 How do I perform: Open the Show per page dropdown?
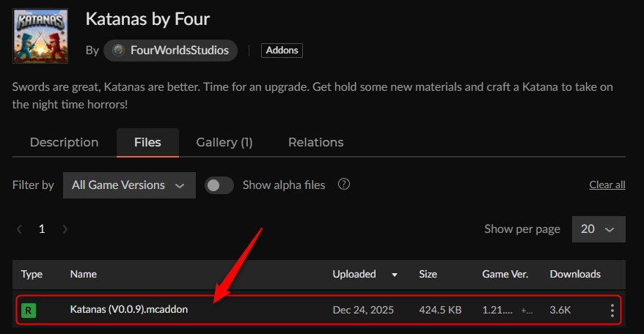point(599,229)
